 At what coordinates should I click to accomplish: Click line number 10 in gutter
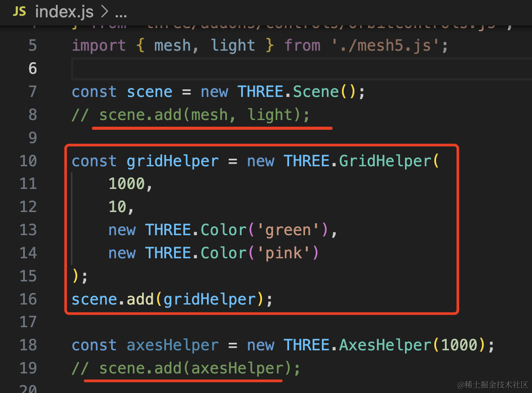pos(28,161)
